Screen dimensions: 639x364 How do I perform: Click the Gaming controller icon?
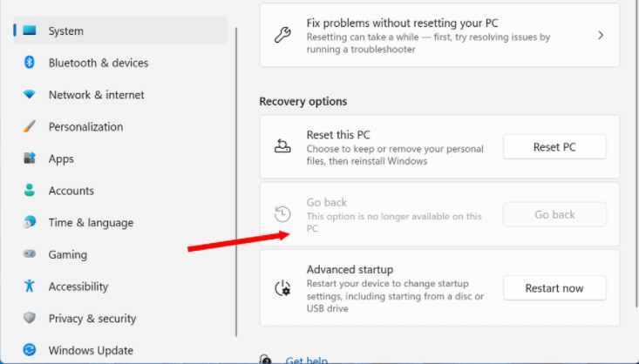tap(30, 253)
